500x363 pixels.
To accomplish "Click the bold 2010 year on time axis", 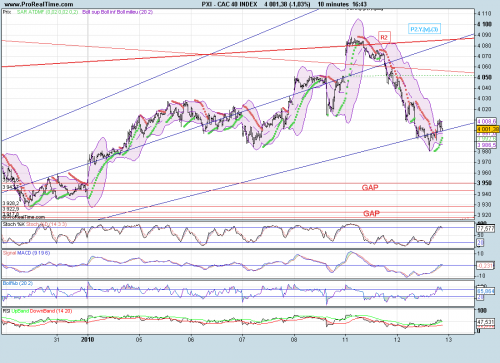I will point(87,340).
